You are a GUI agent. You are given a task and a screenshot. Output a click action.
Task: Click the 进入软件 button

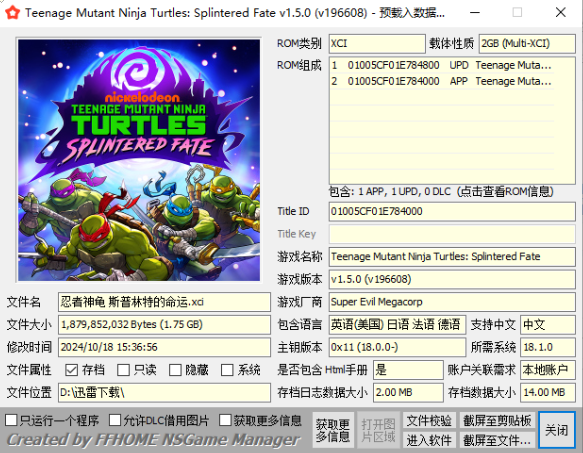click(429, 440)
